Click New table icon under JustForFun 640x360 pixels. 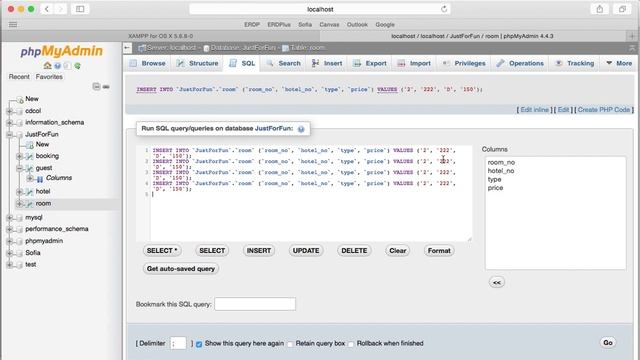click(29, 144)
